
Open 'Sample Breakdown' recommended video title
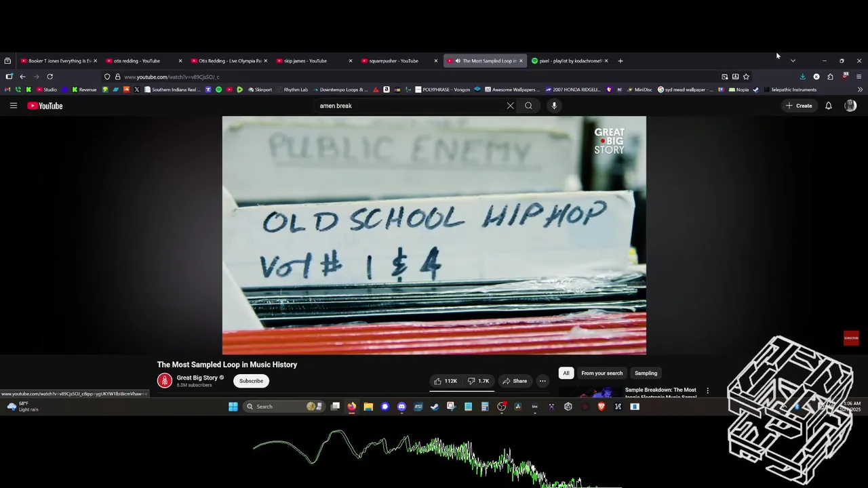660,393
